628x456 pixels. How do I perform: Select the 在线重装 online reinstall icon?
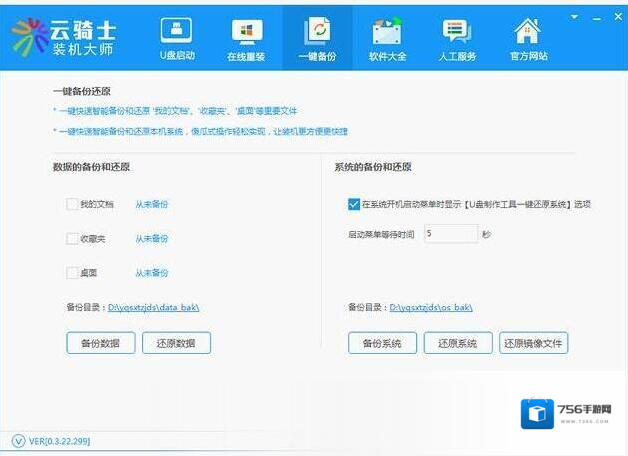point(246,32)
